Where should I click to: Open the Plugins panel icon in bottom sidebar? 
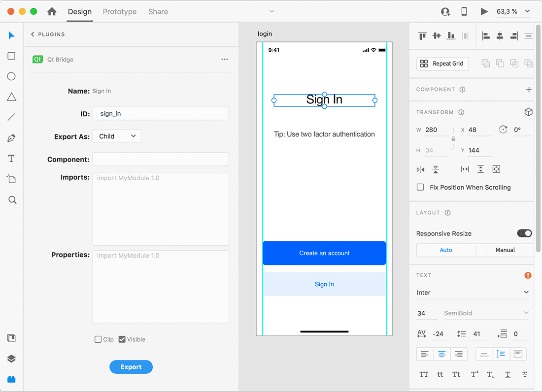click(11, 379)
